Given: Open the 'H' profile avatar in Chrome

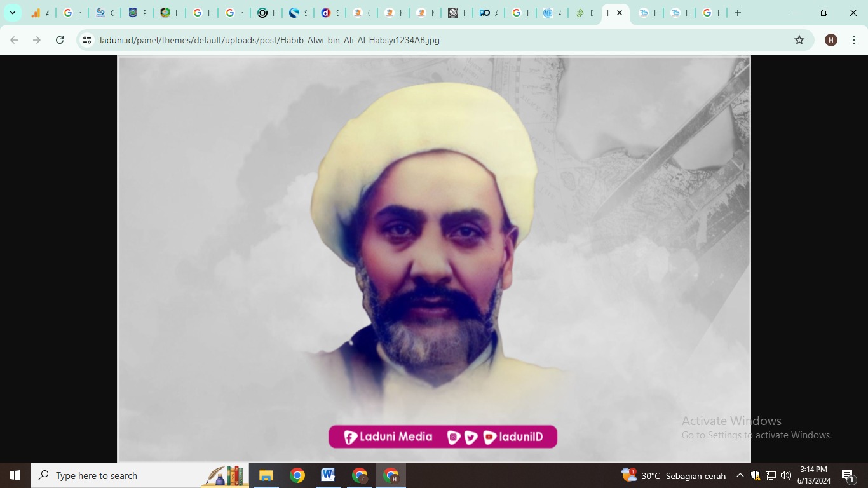Looking at the screenshot, I should point(831,39).
